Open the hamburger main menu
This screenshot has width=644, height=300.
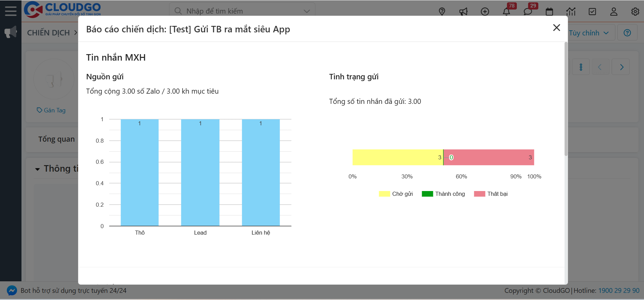(11, 11)
